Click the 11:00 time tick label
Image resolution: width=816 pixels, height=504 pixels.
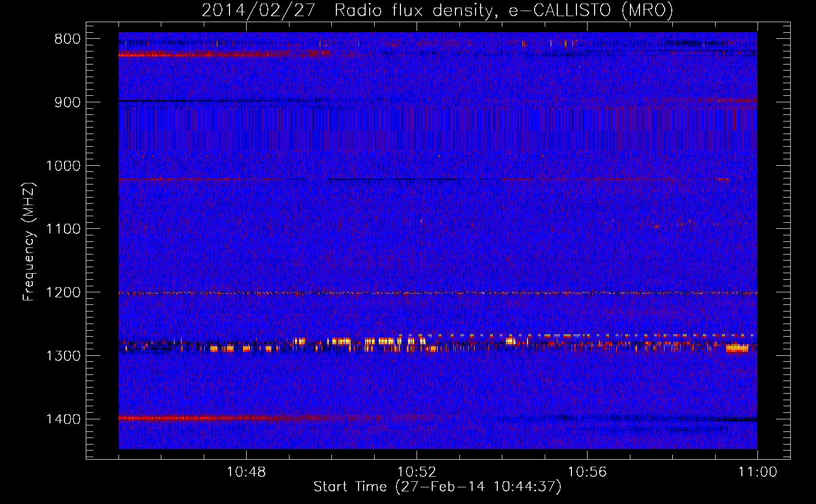point(757,472)
